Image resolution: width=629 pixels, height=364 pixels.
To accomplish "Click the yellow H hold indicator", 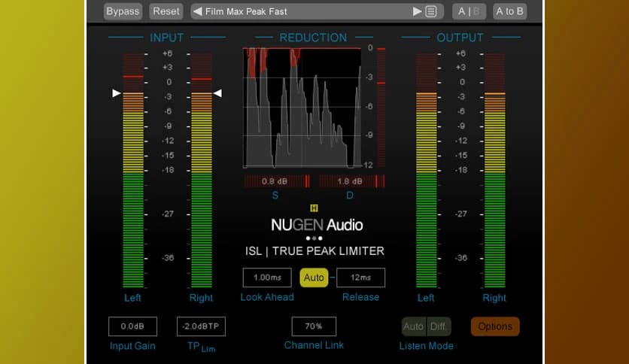I will tap(314, 208).
